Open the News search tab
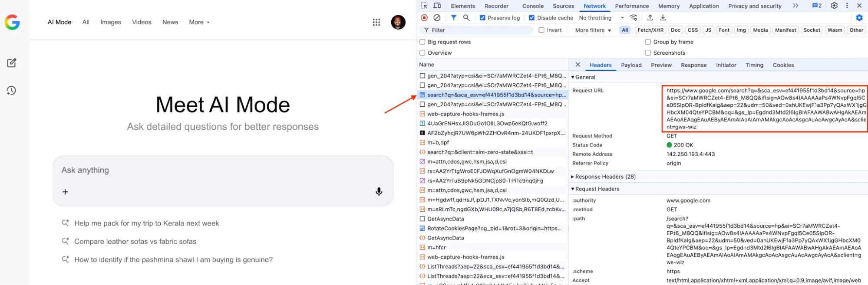Image resolution: width=868 pixels, height=285 pixels. pyautogui.click(x=170, y=22)
